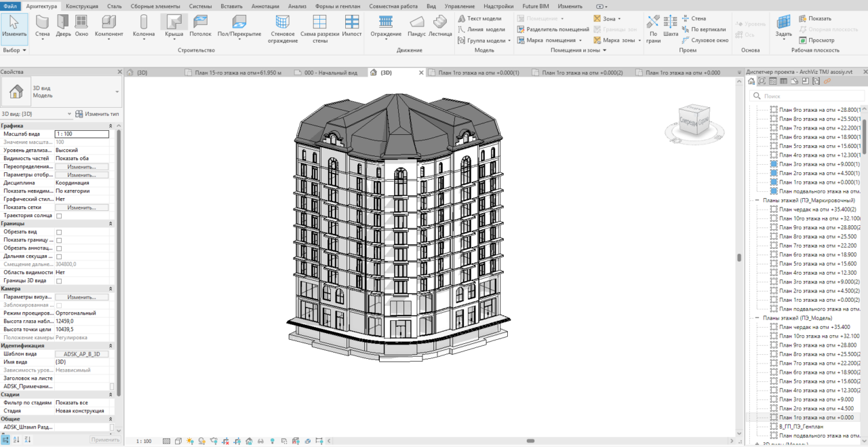
Task: Pick the Колонна column tool
Action: click(x=143, y=28)
